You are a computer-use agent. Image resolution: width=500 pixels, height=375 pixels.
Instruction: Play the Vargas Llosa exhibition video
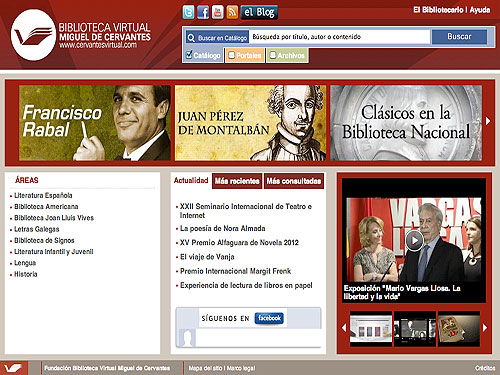414,240
